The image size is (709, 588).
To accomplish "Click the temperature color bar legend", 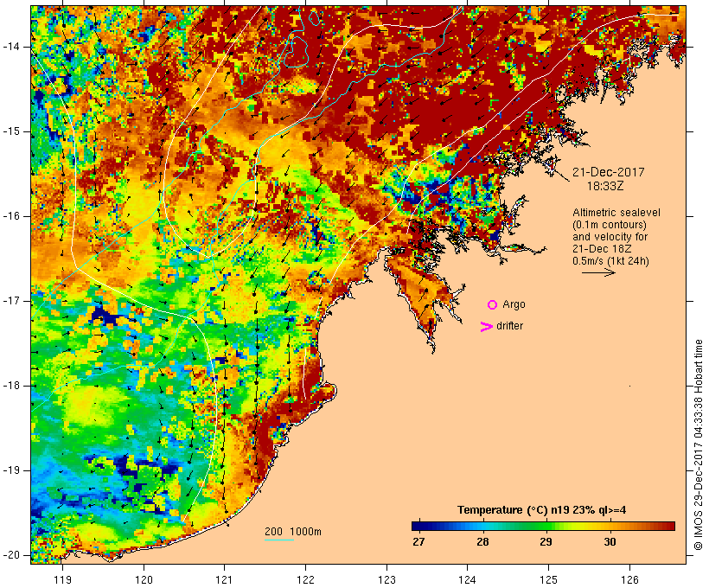I will pos(543,526).
